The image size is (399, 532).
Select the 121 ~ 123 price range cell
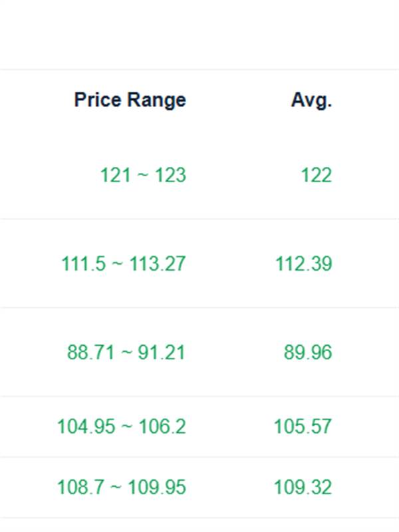tap(143, 176)
